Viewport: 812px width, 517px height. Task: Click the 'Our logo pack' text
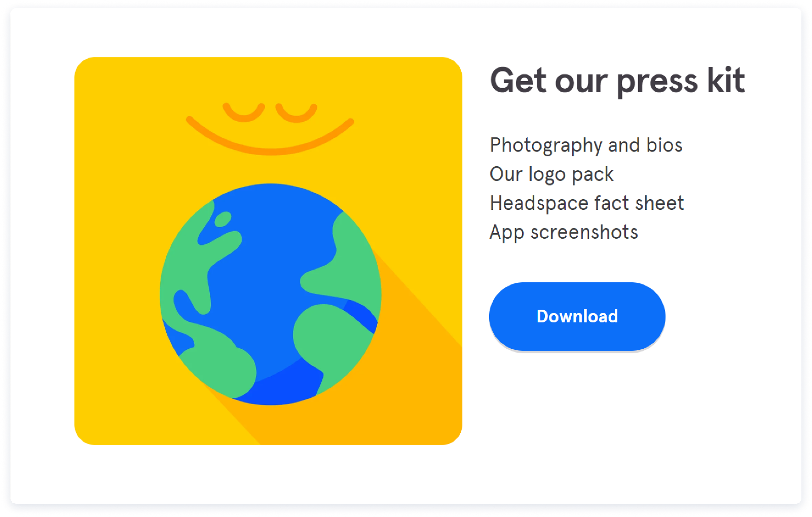pyautogui.click(x=551, y=174)
